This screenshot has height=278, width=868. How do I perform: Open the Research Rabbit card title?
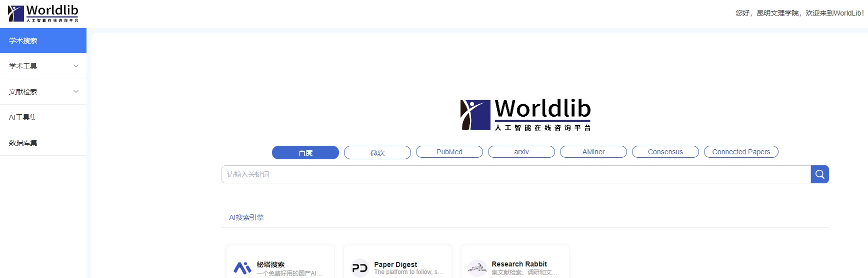[519, 264]
